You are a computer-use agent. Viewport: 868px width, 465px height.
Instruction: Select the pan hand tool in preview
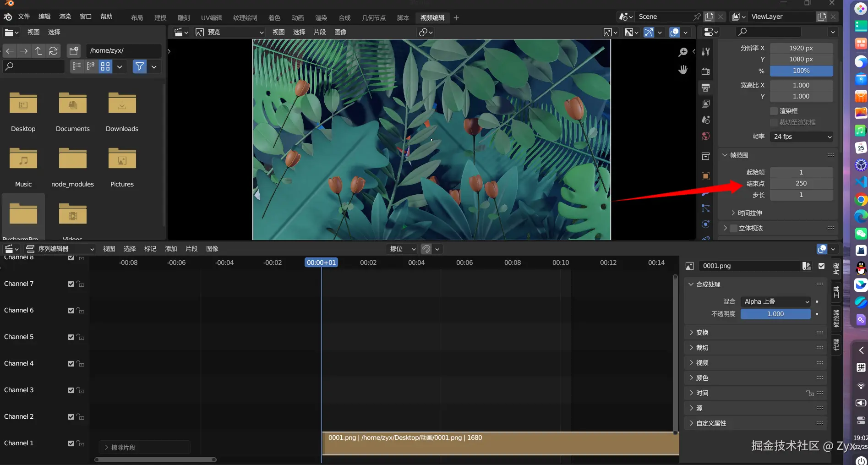tap(683, 70)
